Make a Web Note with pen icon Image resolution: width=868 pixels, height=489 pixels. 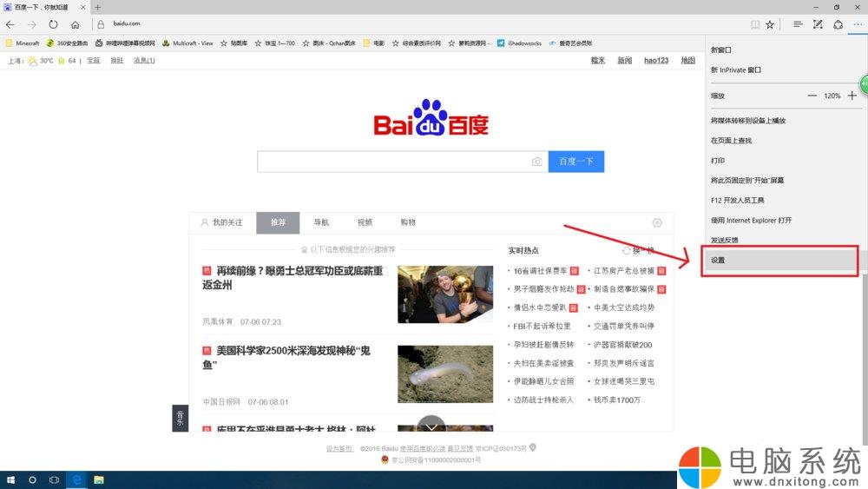(x=818, y=24)
